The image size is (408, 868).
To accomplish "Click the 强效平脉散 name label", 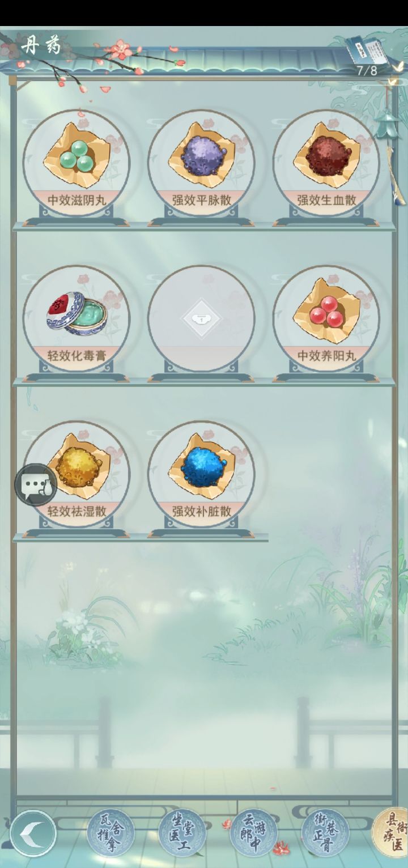I will point(201,199).
